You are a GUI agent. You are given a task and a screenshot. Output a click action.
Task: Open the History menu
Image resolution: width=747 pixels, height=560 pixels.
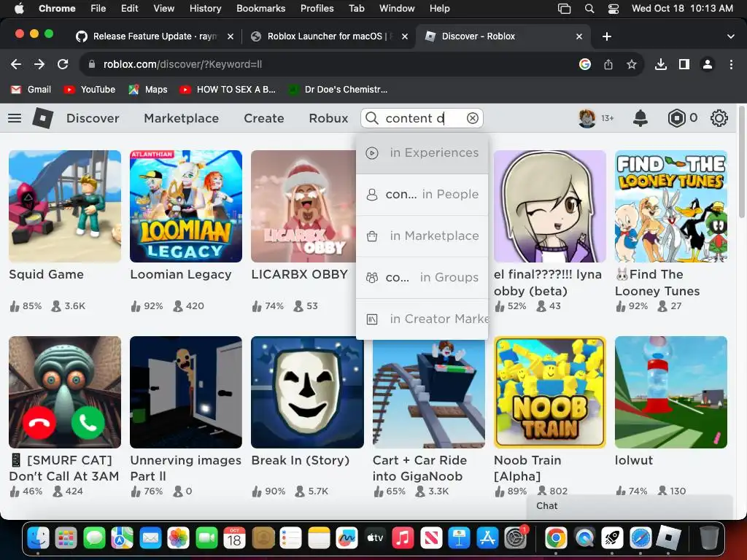click(205, 9)
